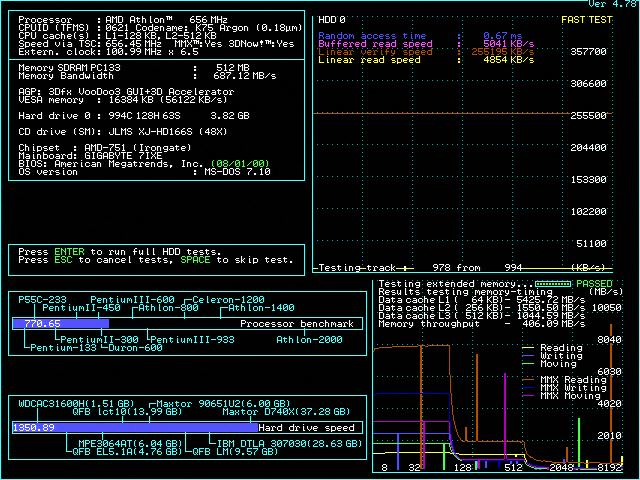Click the P55C-233 benchmark reference label

42,300
